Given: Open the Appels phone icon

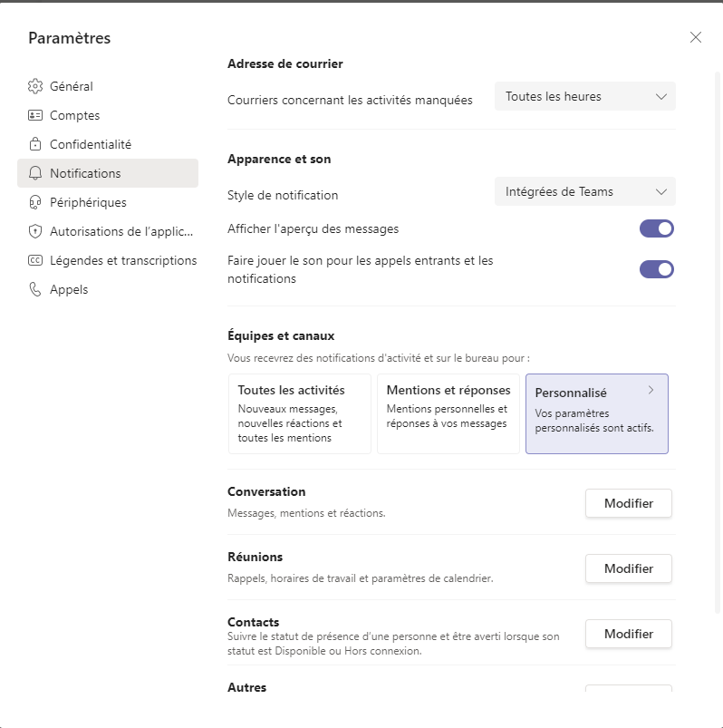Looking at the screenshot, I should (x=35, y=289).
